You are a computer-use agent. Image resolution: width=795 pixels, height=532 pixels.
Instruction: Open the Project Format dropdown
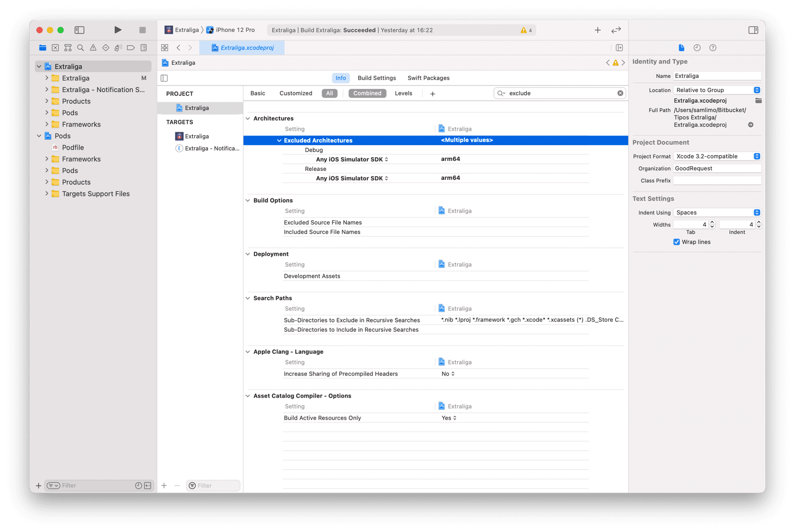click(717, 156)
